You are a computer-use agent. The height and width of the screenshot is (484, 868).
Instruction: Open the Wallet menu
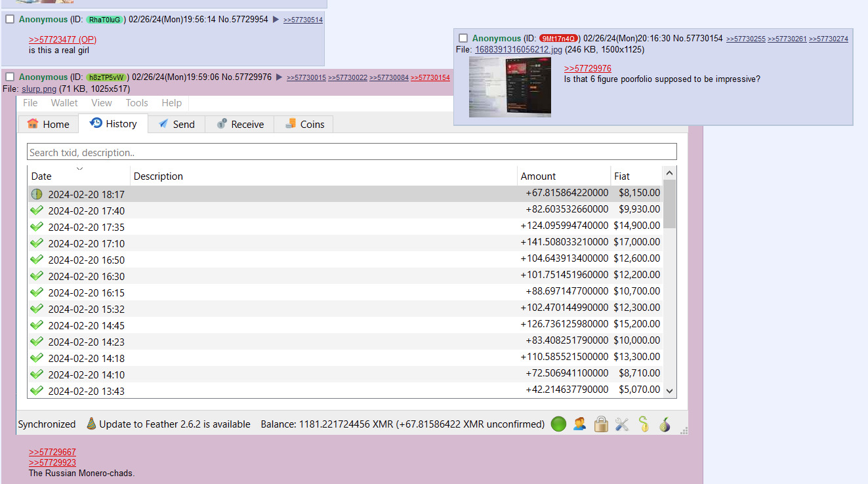(64, 103)
